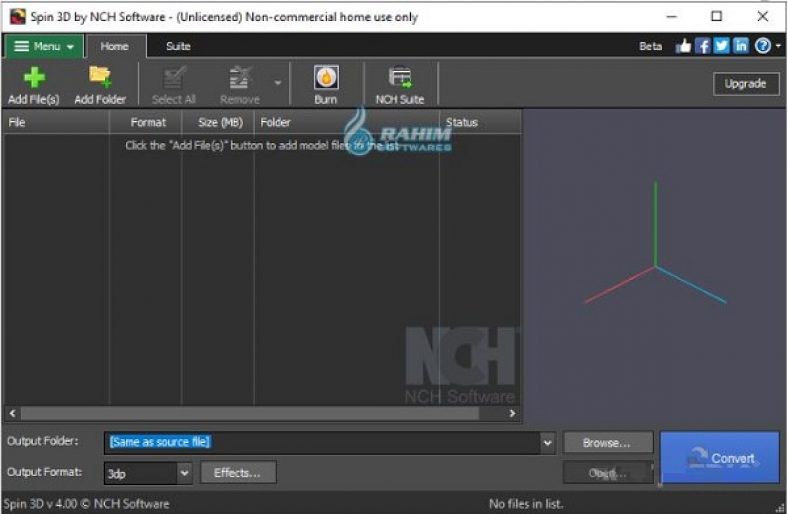788x514 pixels.
Task: Open the Output Format 3dp dropdown
Action: pyautogui.click(x=148, y=473)
